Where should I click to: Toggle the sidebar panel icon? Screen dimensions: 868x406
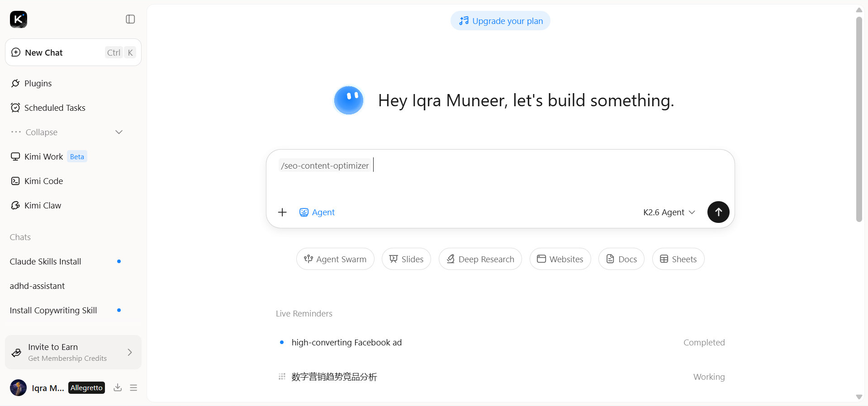130,19
